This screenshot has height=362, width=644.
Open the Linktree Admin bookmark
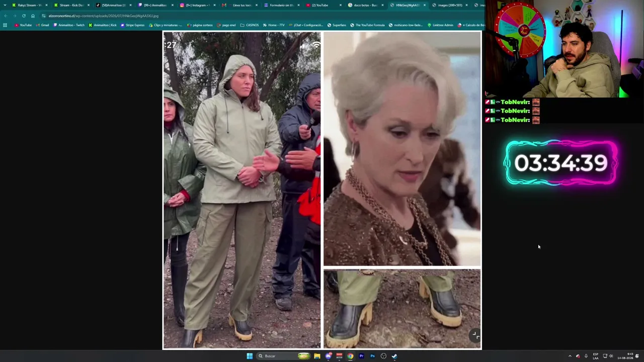point(440,25)
